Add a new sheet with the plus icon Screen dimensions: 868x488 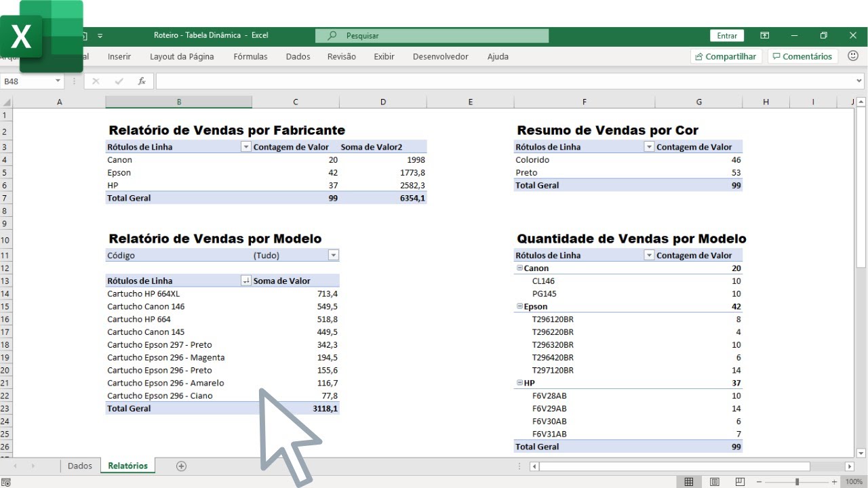pos(181,466)
